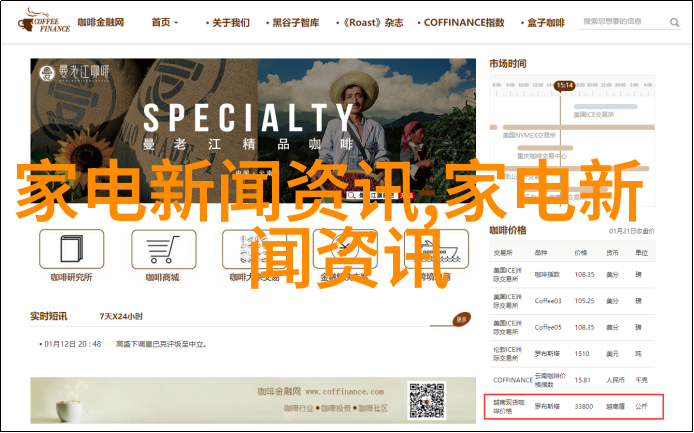Click the 15:14 time marker
The image size is (694, 433).
(x=564, y=85)
